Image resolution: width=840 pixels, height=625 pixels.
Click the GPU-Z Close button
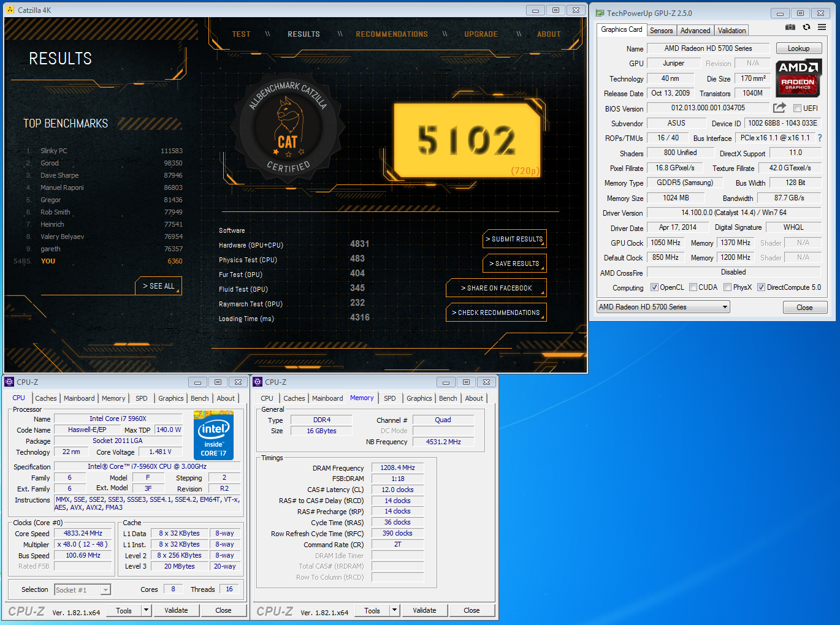click(804, 308)
